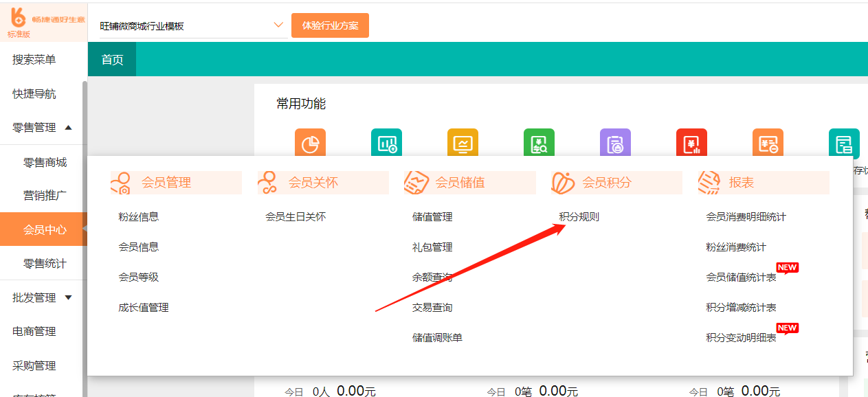Click the orange pie chart shortcut icon
Image resolution: width=868 pixels, height=397 pixels.
310,143
